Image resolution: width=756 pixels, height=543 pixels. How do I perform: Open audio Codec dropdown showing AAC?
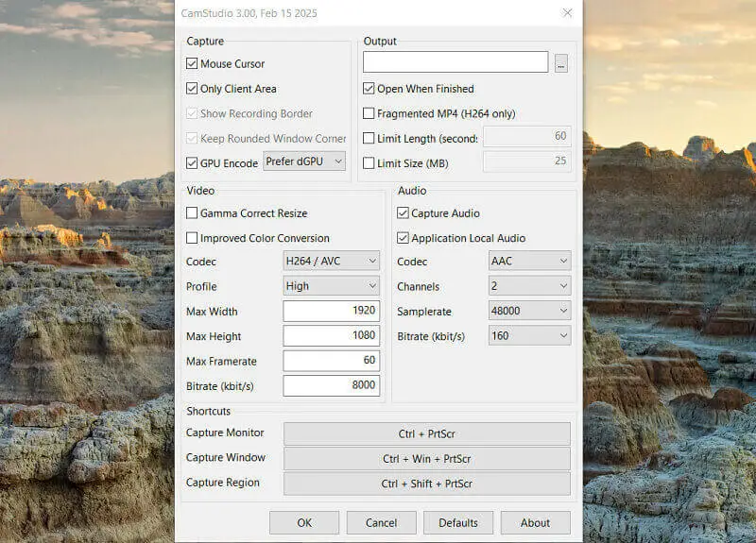[530, 261]
